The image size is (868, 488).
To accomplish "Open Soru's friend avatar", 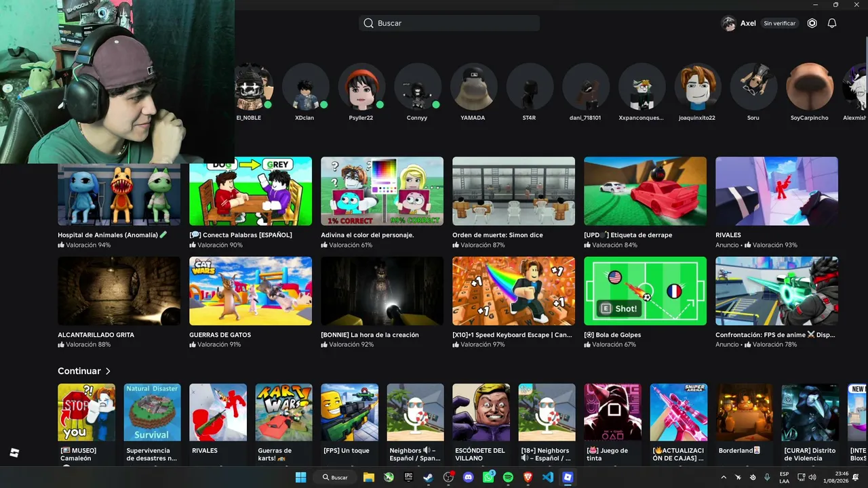I will [753, 87].
